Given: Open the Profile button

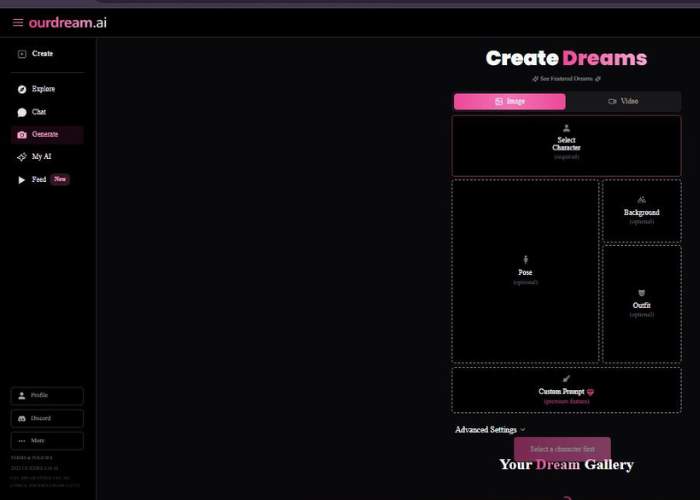Looking at the screenshot, I should click(x=47, y=396).
